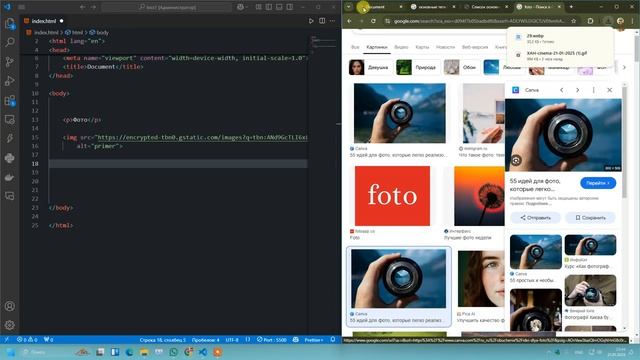Open the Python extension view in activity bar
The height and width of the screenshot is (360, 640).
pos(10,158)
